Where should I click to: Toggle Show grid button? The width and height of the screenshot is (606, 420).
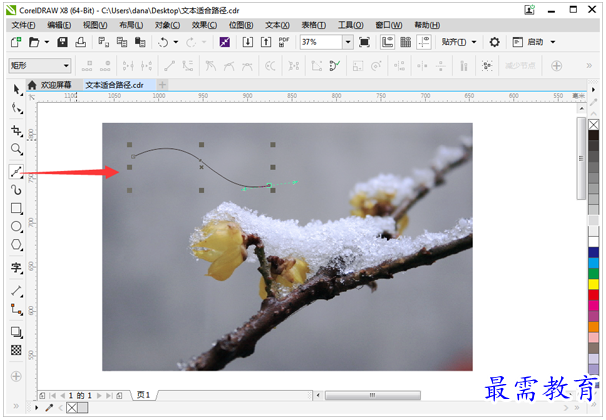tap(405, 42)
